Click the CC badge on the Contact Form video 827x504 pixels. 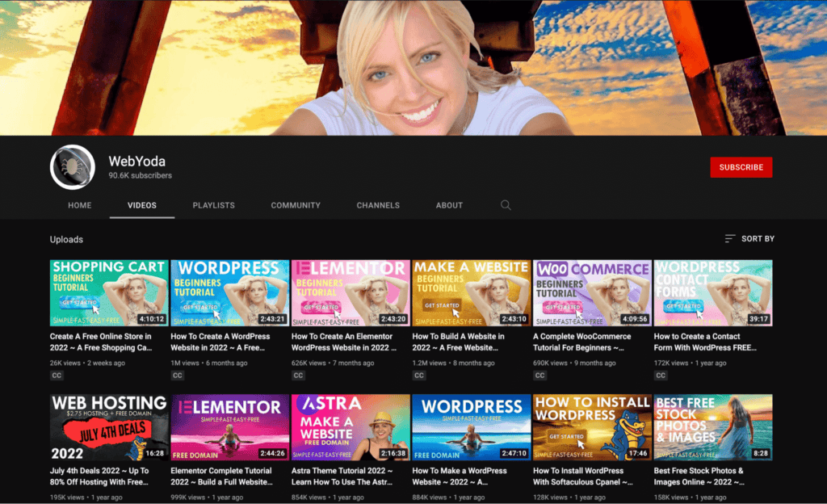coord(661,375)
